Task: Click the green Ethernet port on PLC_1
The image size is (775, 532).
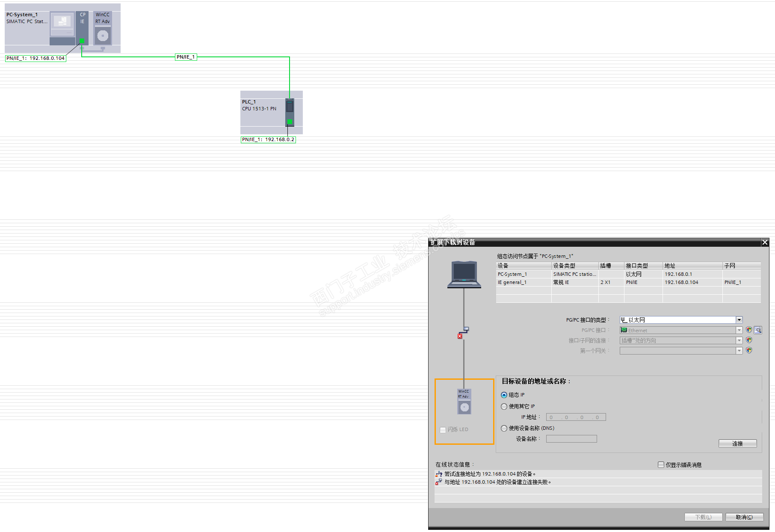Action: click(x=290, y=122)
